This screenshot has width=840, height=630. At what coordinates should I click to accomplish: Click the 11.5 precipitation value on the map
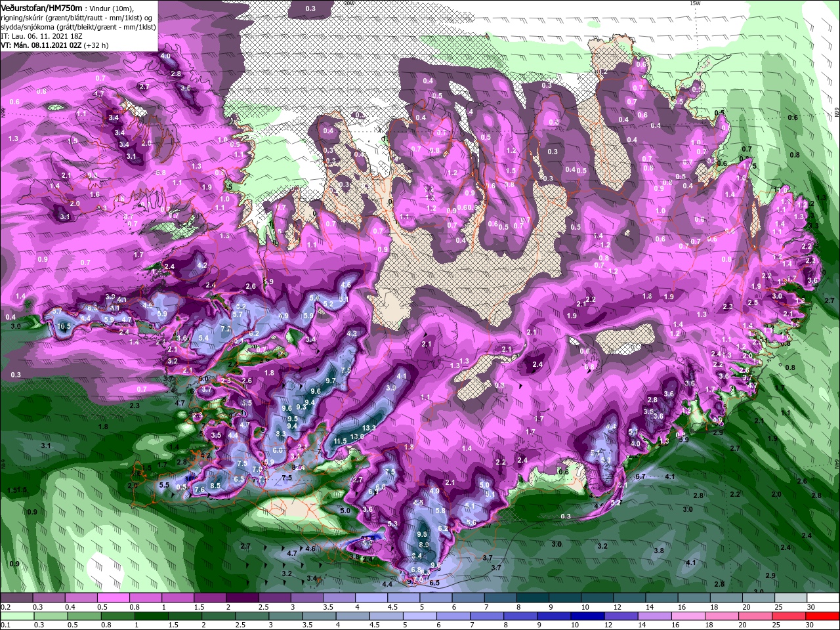click(x=340, y=441)
